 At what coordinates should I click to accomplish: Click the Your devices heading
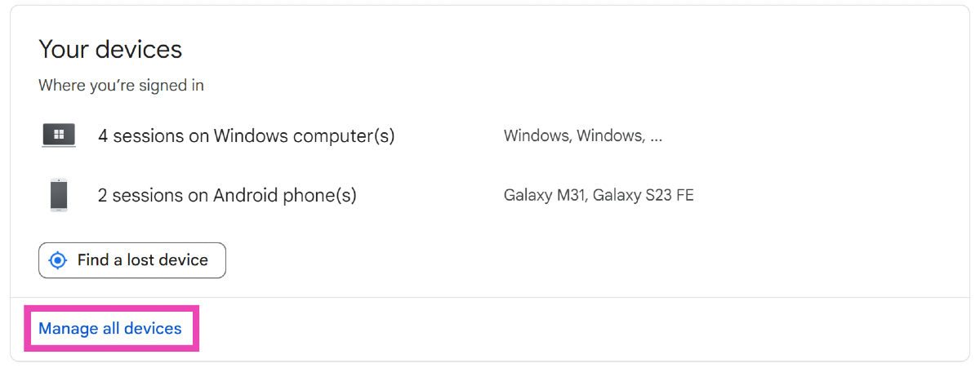(x=110, y=50)
